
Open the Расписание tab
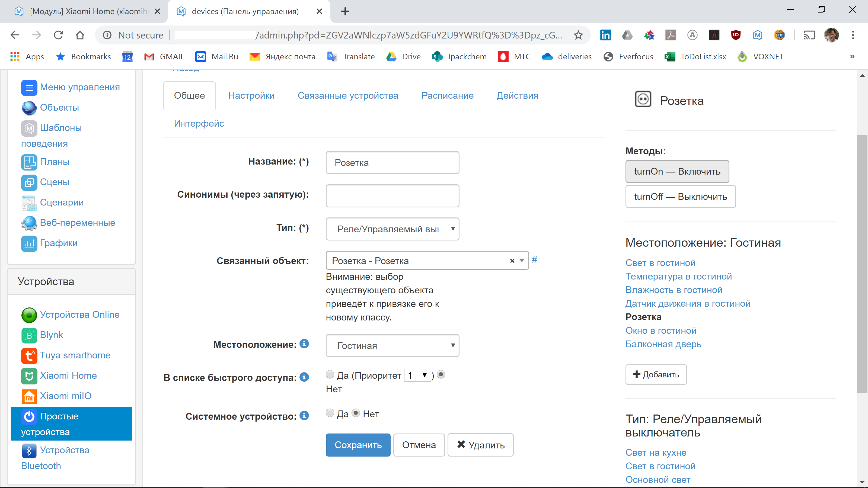(448, 95)
